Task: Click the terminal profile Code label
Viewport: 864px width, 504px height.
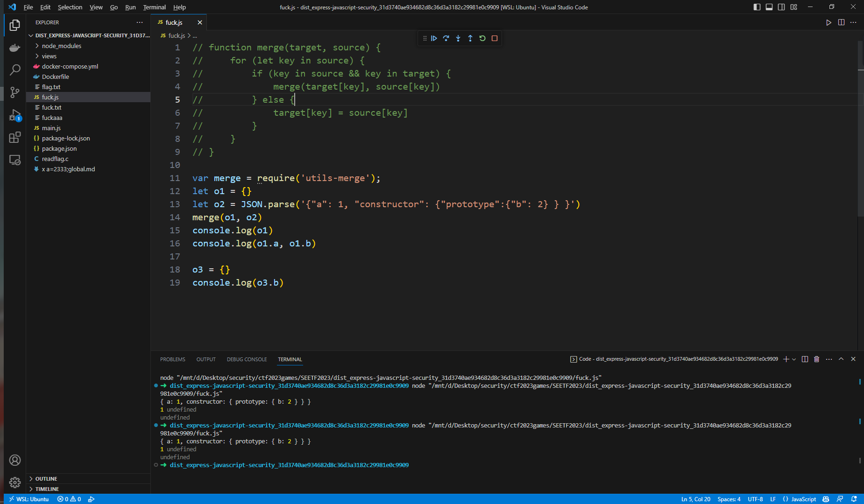Action: [674, 359]
